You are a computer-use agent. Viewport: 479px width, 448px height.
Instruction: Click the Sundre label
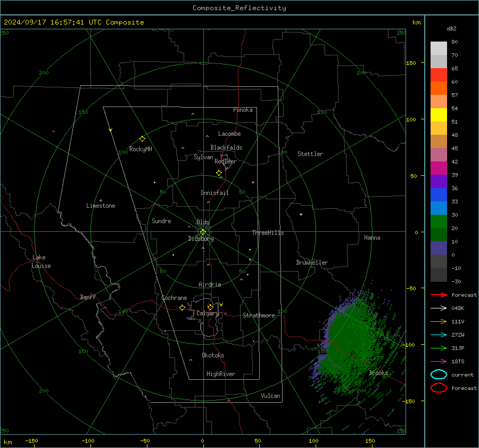(161, 221)
